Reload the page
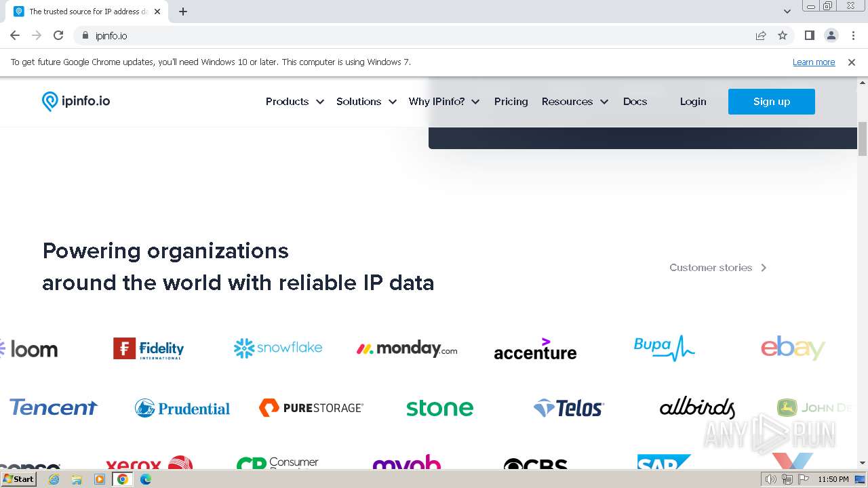 [58, 35]
